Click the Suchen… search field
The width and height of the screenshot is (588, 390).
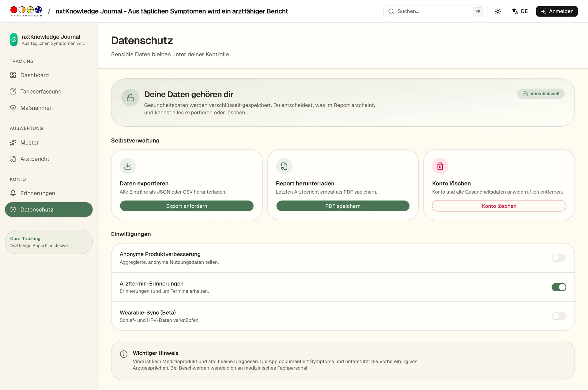(435, 11)
